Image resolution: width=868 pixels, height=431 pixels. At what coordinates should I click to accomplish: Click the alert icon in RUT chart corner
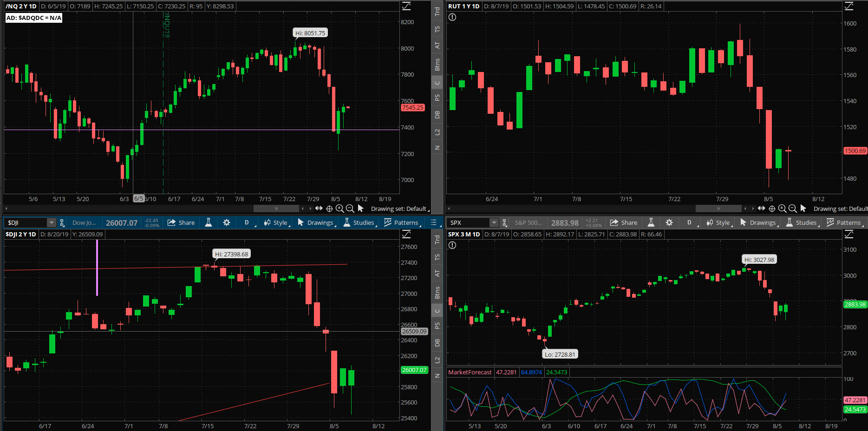(452, 17)
